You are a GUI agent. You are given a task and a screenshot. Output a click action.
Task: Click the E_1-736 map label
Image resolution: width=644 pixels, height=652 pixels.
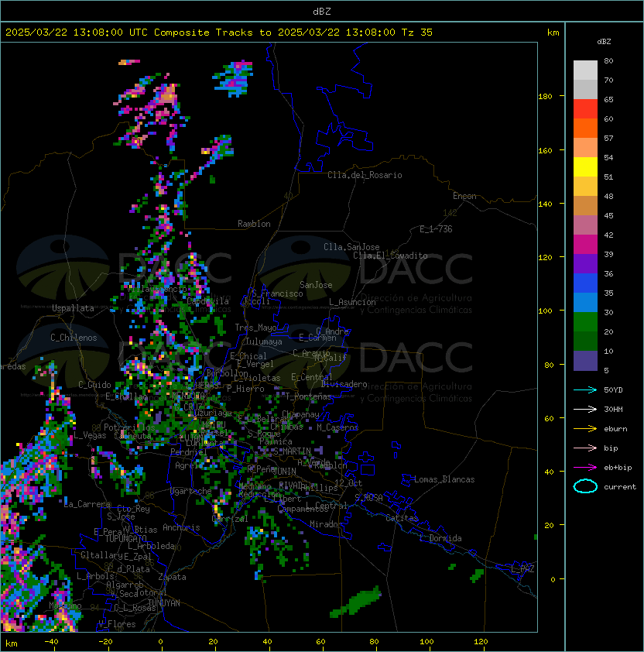436,229
